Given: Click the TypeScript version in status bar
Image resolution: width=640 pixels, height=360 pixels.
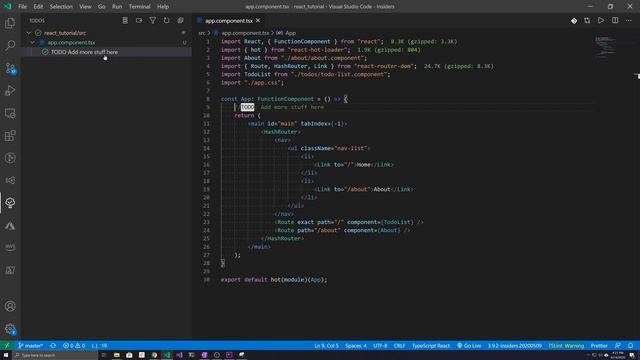Looking at the screenshot, I should [515, 346].
